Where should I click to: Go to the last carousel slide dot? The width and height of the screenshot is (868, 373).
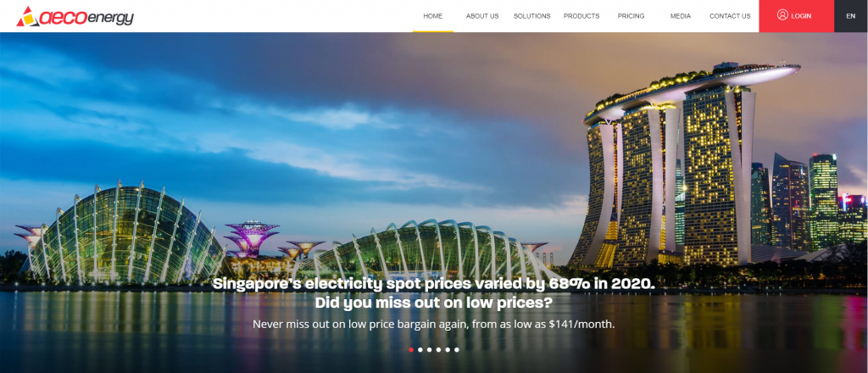(457, 350)
